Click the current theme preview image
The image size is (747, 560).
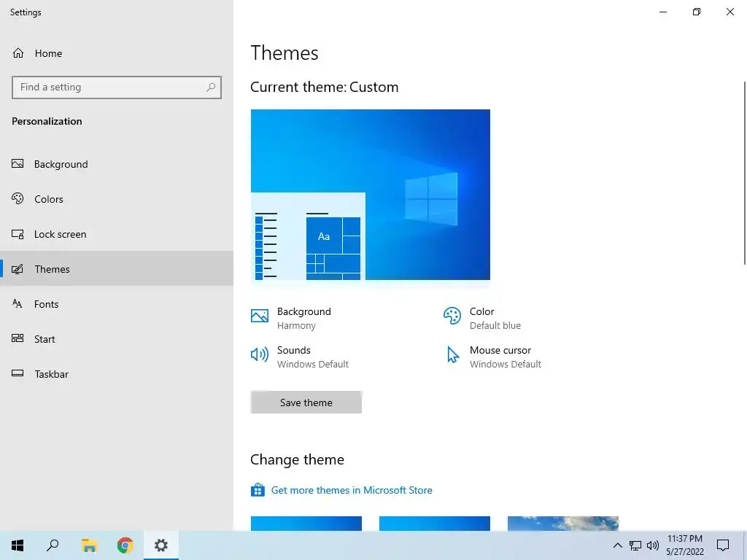pos(370,195)
